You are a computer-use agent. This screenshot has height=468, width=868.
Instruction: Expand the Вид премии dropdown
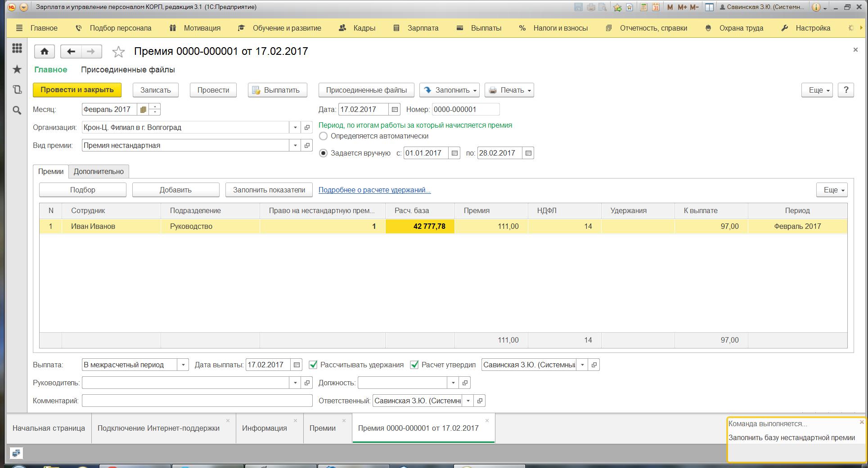point(295,145)
